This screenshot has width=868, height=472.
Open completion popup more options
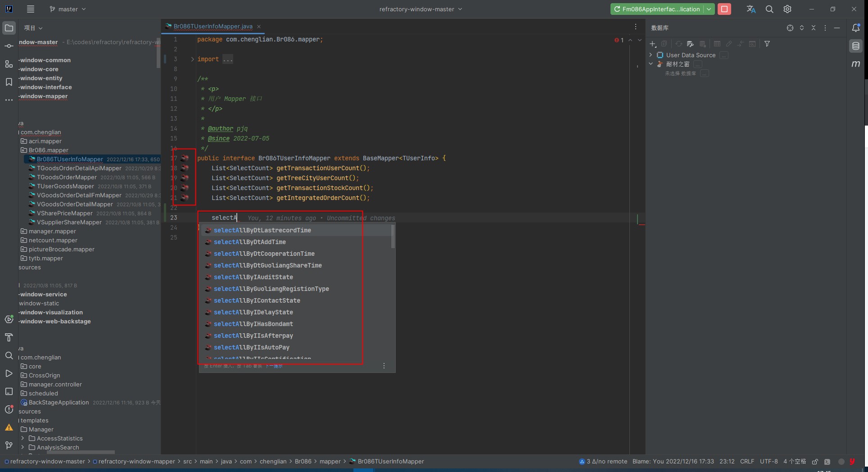384,366
